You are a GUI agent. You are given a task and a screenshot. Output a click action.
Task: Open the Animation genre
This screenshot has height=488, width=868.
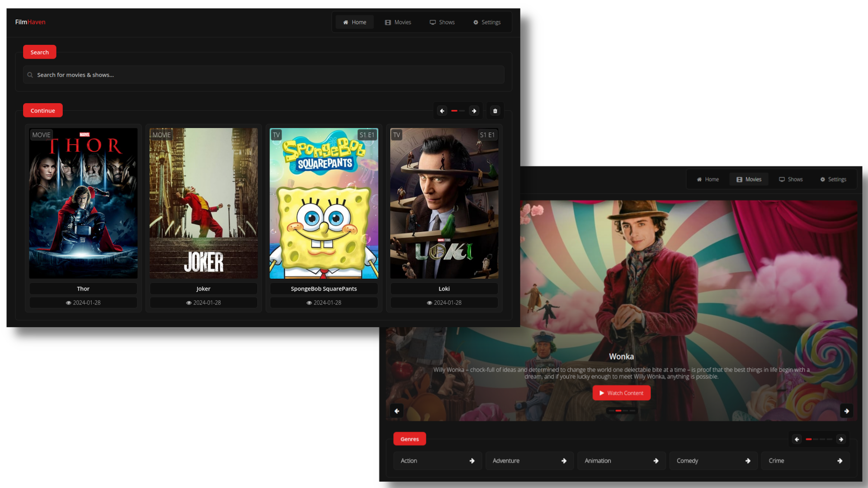(622, 461)
